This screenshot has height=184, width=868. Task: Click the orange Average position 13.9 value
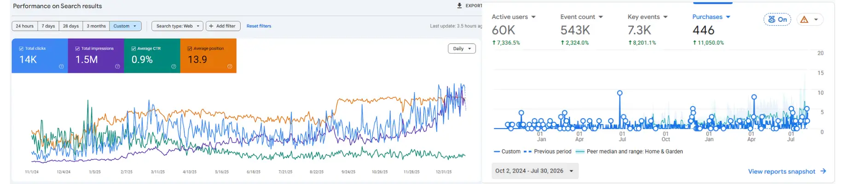coord(197,59)
